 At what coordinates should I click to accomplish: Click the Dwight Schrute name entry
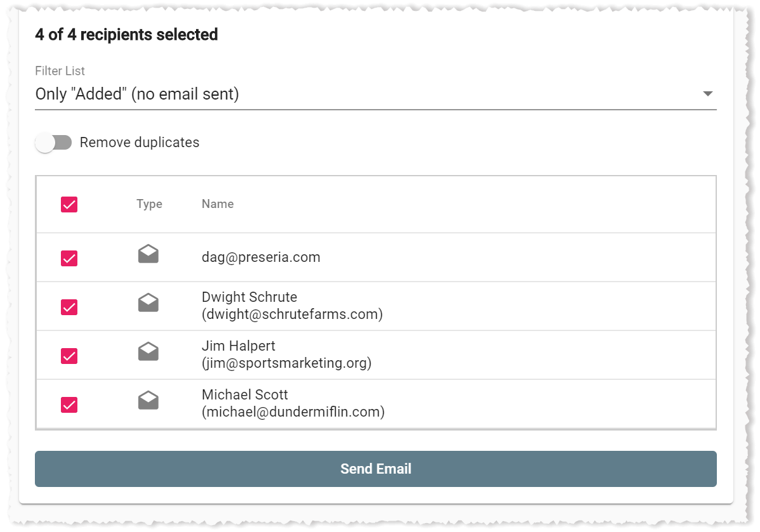pos(292,306)
